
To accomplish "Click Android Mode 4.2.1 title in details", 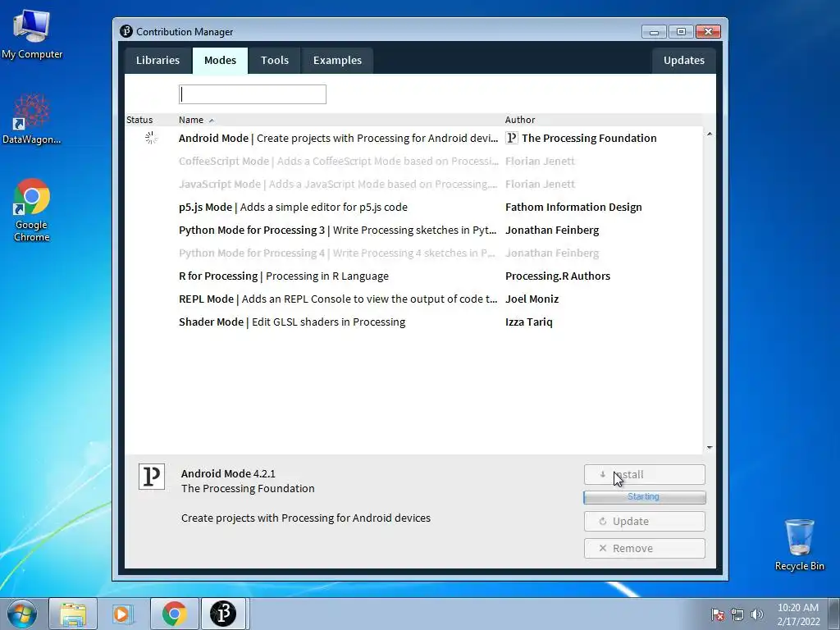I will (x=228, y=473).
